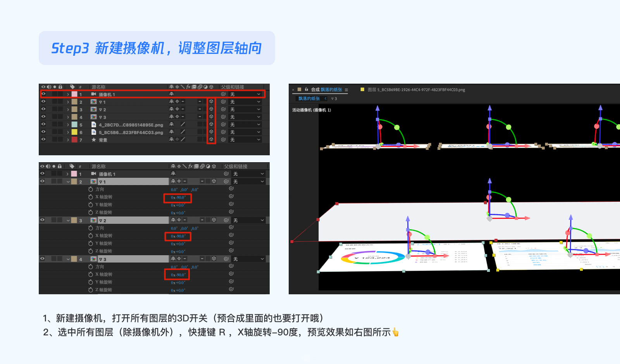The image size is (620, 364).
Task: Click the lock icon on the 合成 飘落的纸张 tab
Action: [307, 89]
